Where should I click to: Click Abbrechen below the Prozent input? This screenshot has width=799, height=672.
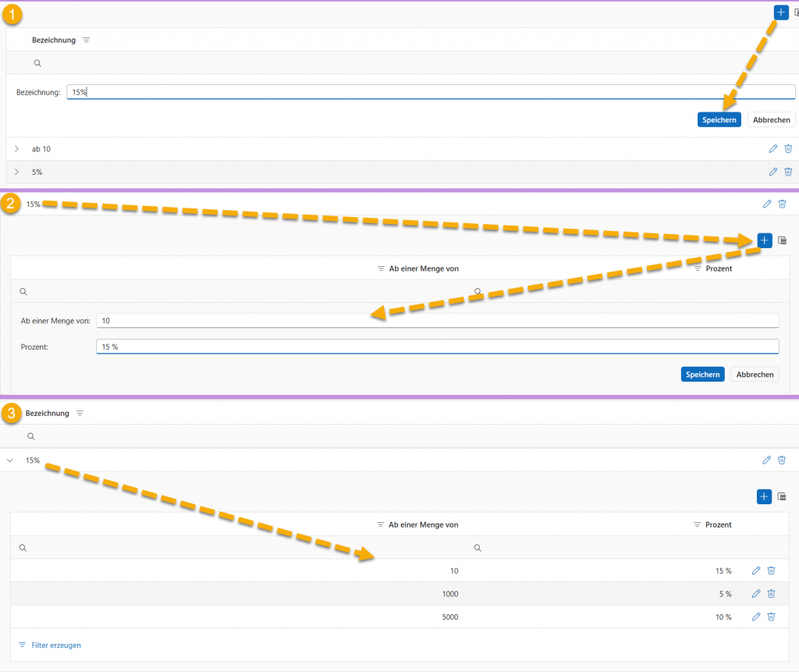tap(755, 375)
